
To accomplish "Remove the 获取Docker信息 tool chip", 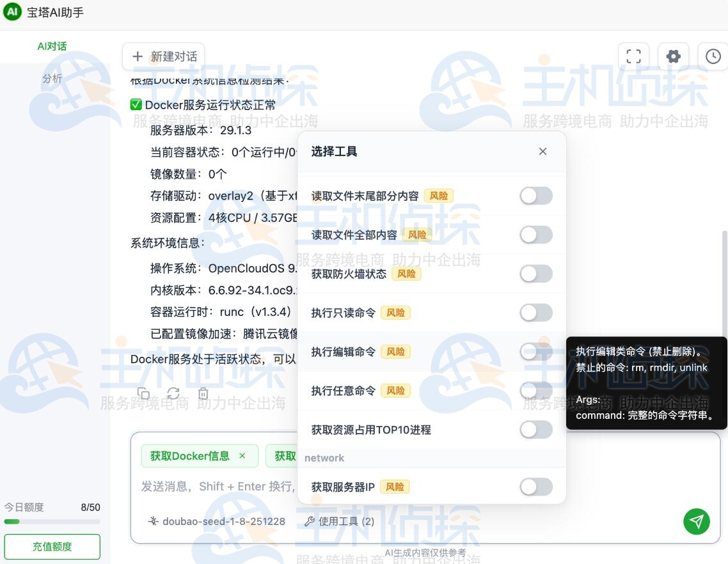I will (242, 456).
